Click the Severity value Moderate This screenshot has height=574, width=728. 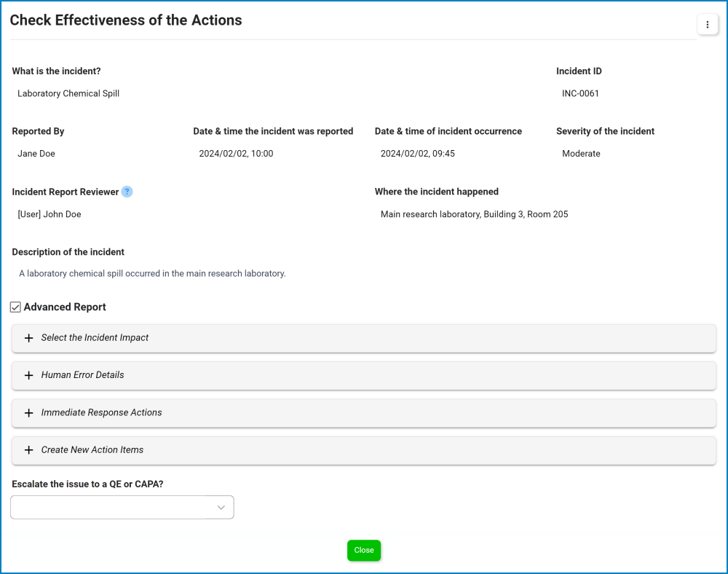point(581,154)
